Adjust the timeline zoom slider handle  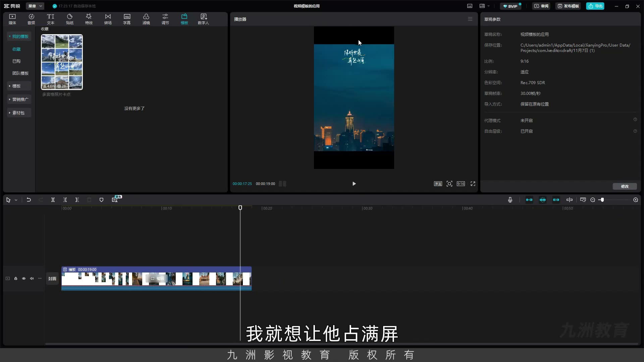click(x=602, y=200)
